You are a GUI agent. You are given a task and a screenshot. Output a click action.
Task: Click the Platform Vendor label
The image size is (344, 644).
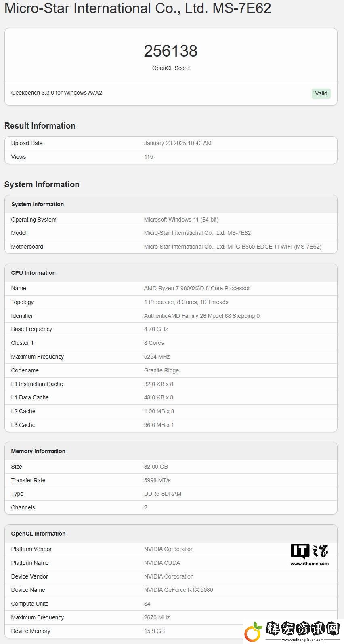(x=31, y=549)
